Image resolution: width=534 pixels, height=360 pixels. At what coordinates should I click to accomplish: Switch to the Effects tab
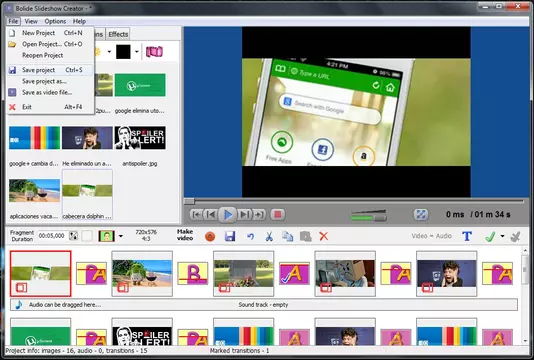(118, 34)
